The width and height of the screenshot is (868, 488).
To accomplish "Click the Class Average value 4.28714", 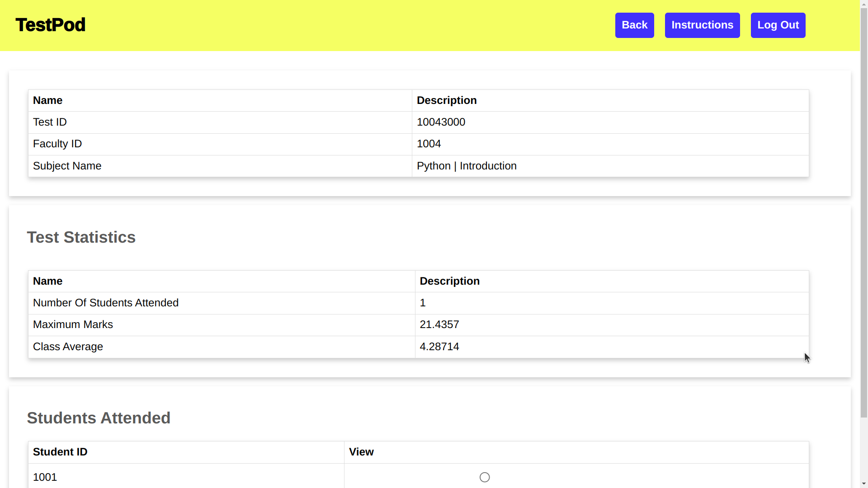I will tap(439, 347).
